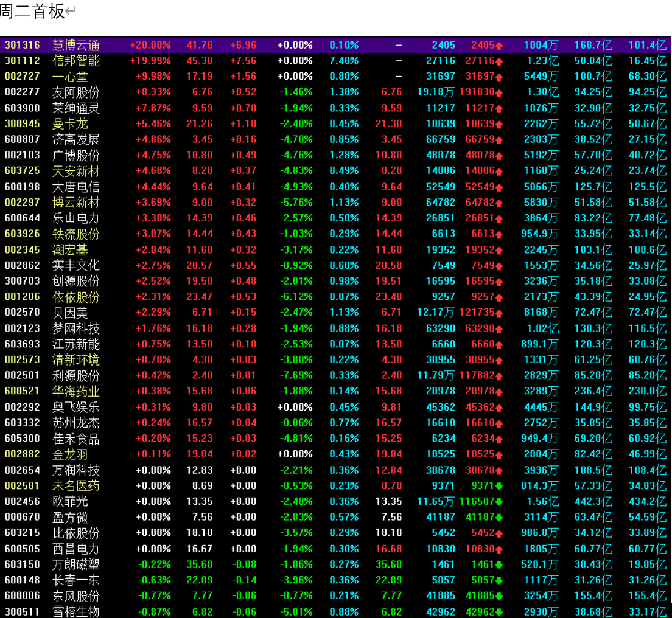672x618 pixels.
Task: Open 清新环境 stock entry
Action: [75, 359]
